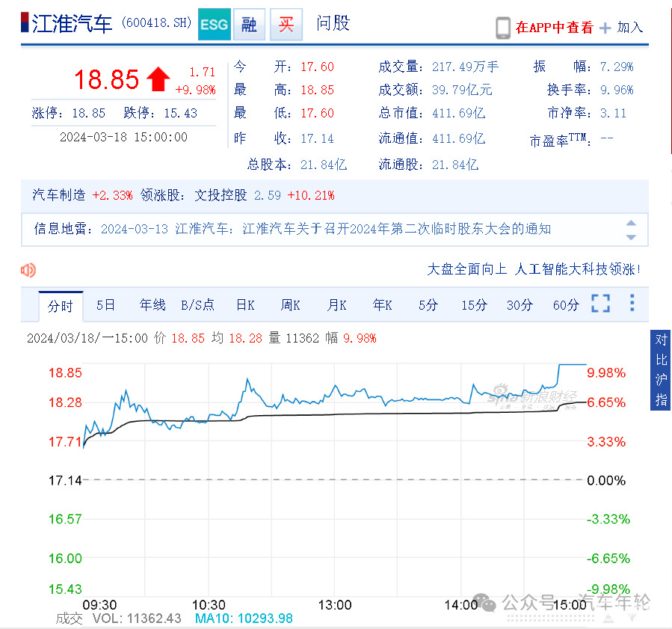Screen dimensions: 672x629
Task: Click the 成交量 value 217.49万手
Action: click(x=466, y=67)
